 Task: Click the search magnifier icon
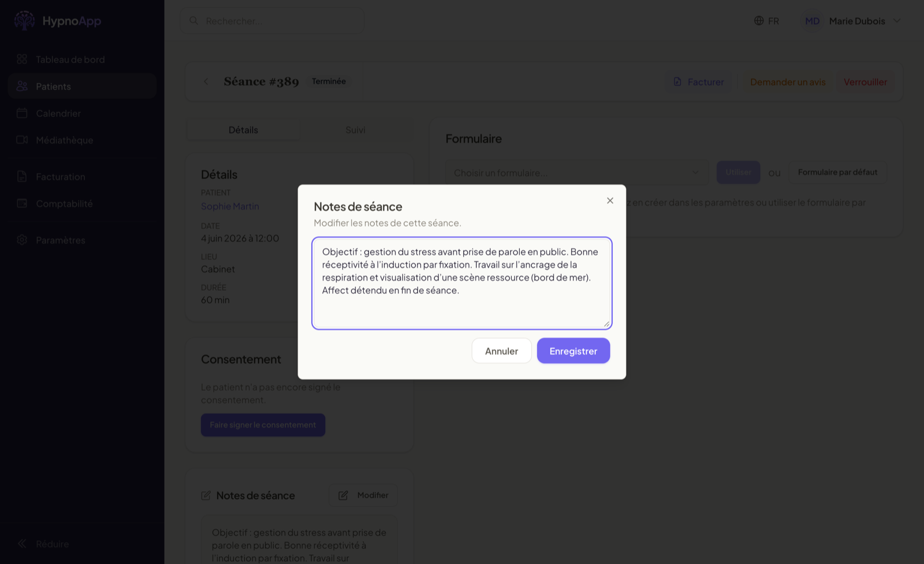(194, 21)
